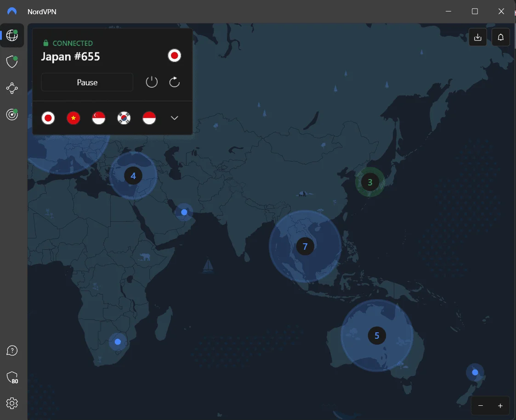Click the reconnect refresh icon

(175, 82)
